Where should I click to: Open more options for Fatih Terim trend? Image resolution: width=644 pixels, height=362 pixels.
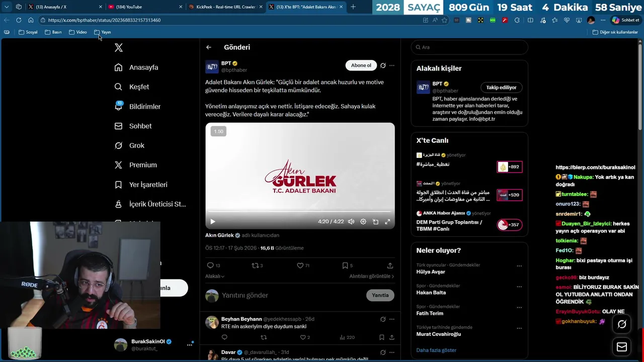click(x=519, y=307)
